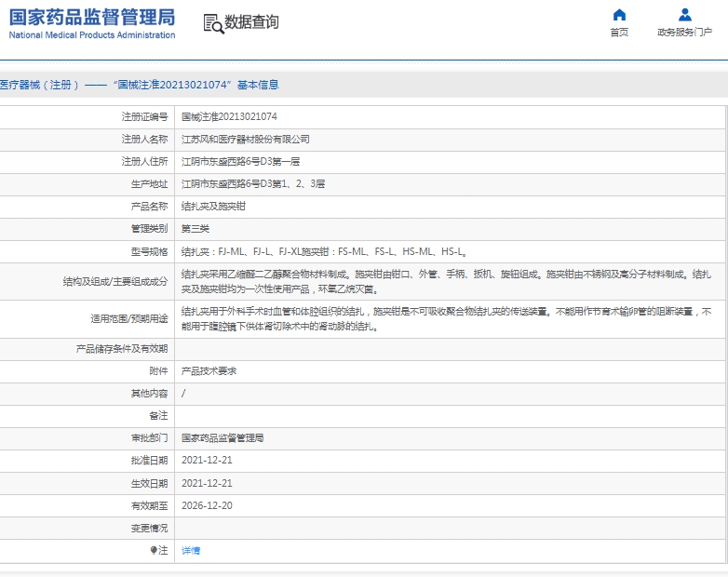Click the 国家药品监督管理局 logo

pos(92,18)
